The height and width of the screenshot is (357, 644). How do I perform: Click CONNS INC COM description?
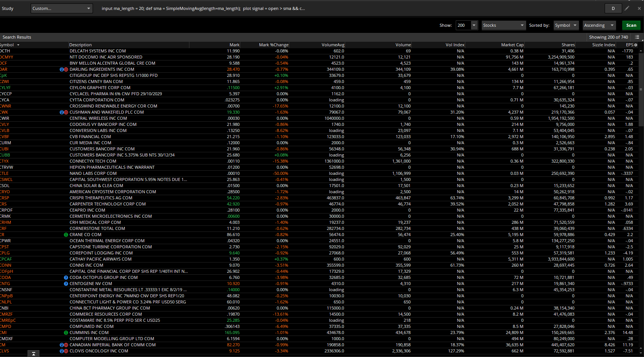pyautogui.click(x=86, y=265)
